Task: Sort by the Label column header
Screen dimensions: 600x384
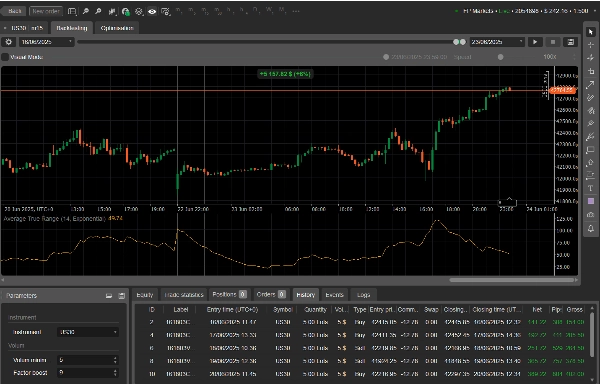Action: 181,309
